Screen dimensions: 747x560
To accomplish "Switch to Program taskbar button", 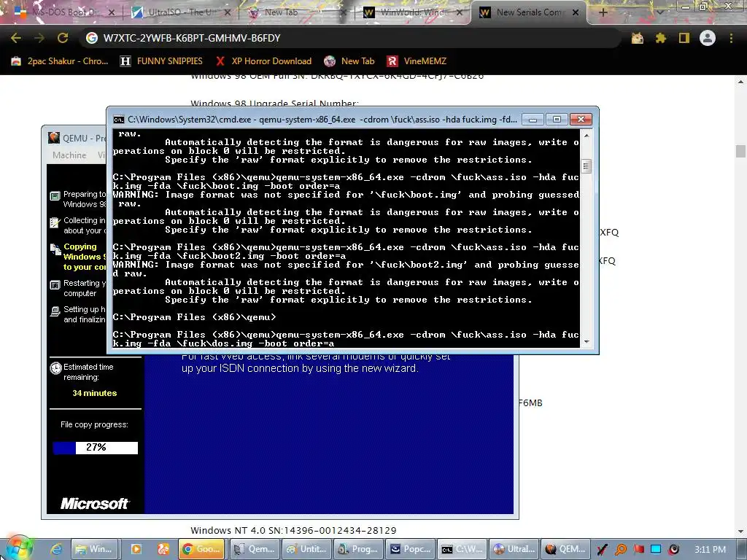I will [359, 549].
